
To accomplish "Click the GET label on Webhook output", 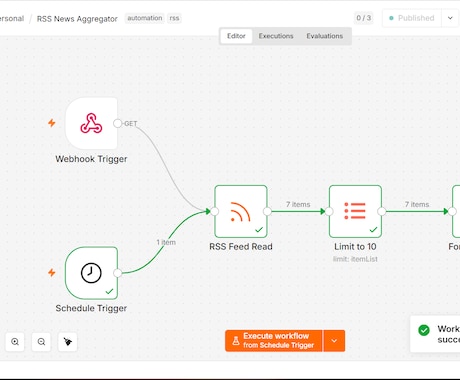I will click(x=131, y=124).
